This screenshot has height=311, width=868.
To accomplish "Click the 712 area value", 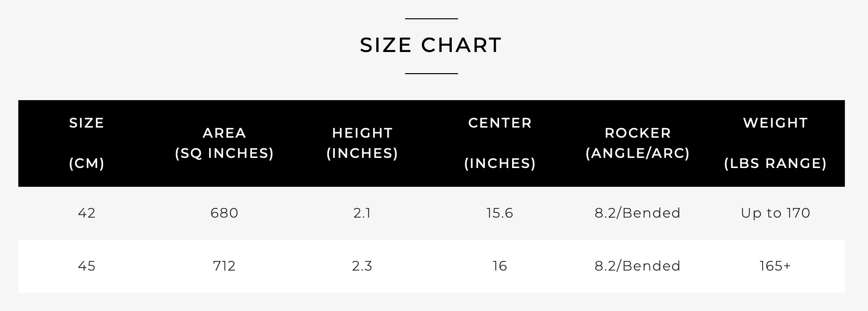I will (224, 266).
